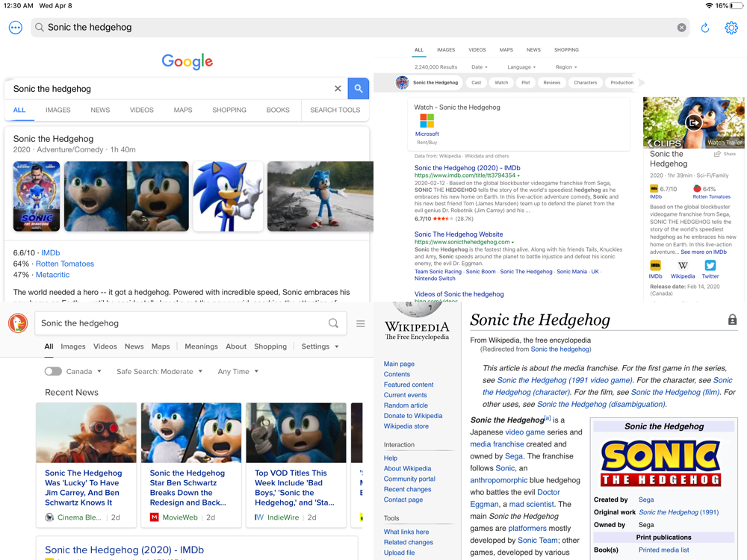Switch to Google IMAGES tab
This screenshot has width=747, height=560.
[x=58, y=110]
